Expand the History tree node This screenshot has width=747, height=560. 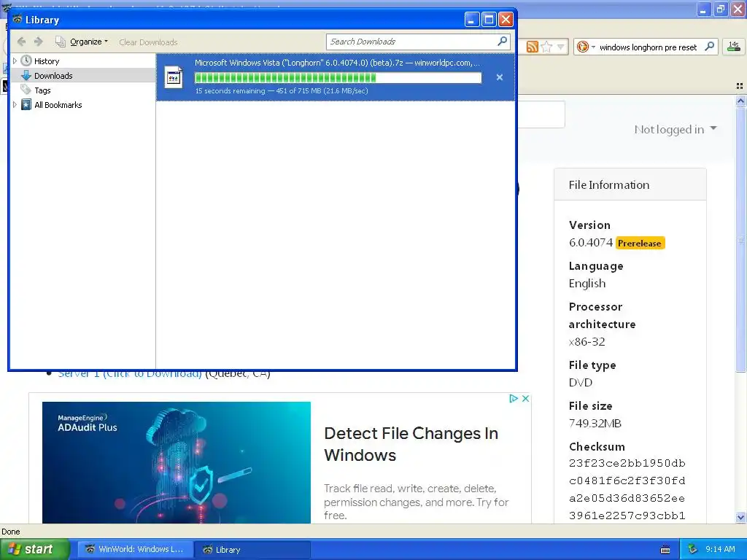(x=15, y=61)
